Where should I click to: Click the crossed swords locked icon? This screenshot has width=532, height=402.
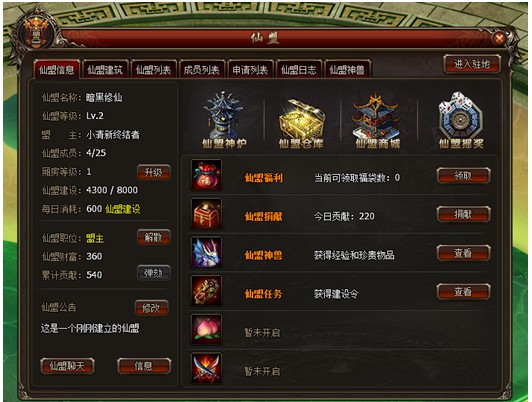(207, 368)
